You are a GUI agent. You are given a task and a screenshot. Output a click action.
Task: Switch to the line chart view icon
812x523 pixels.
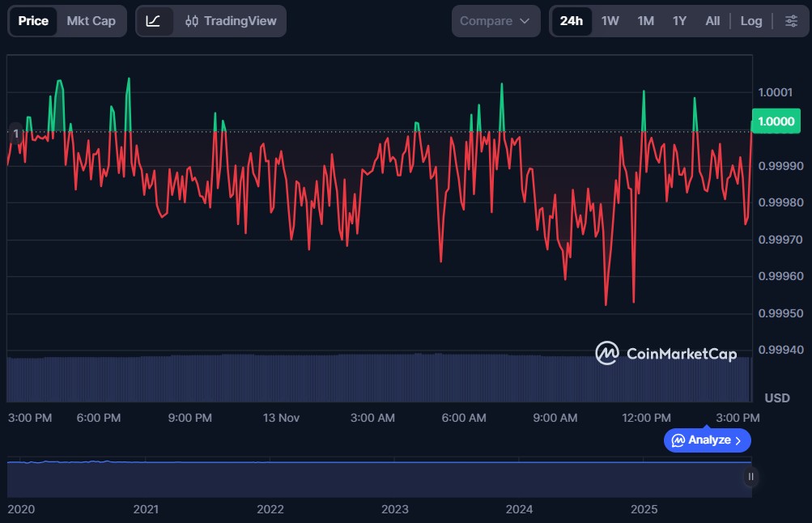point(153,21)
